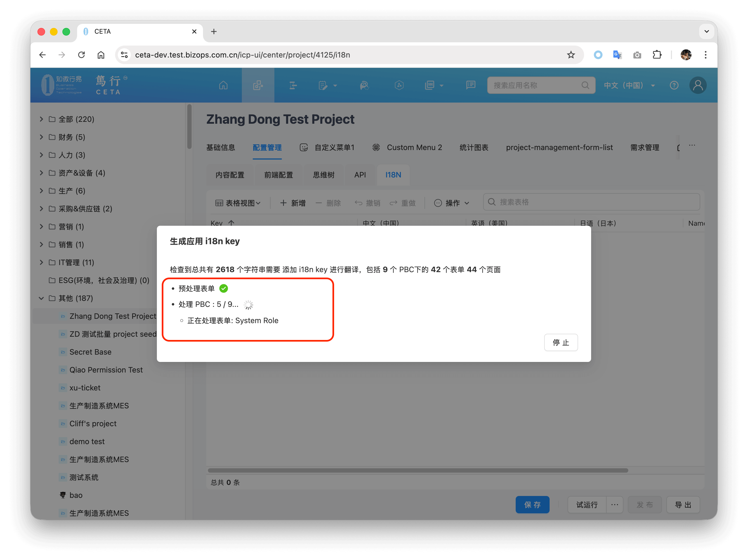Open the browser home page button
The width and height of the screenshot is (748, 560).
pyautogui.click(x=101, y=55)
